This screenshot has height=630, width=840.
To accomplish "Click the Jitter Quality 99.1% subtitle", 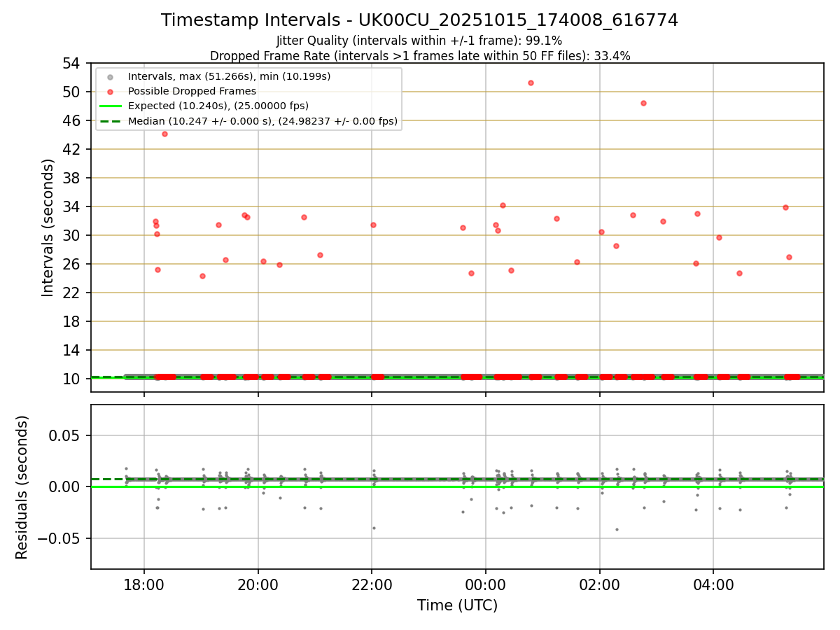I will point(419,41).
